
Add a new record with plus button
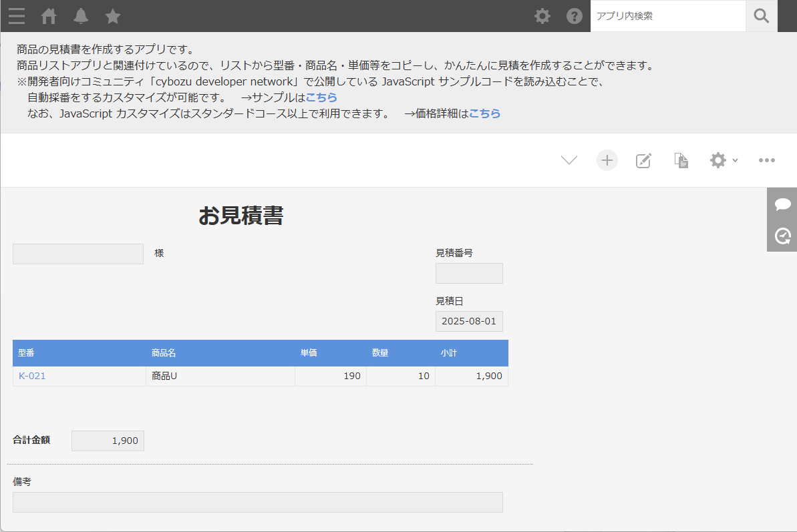coord(607,160)
